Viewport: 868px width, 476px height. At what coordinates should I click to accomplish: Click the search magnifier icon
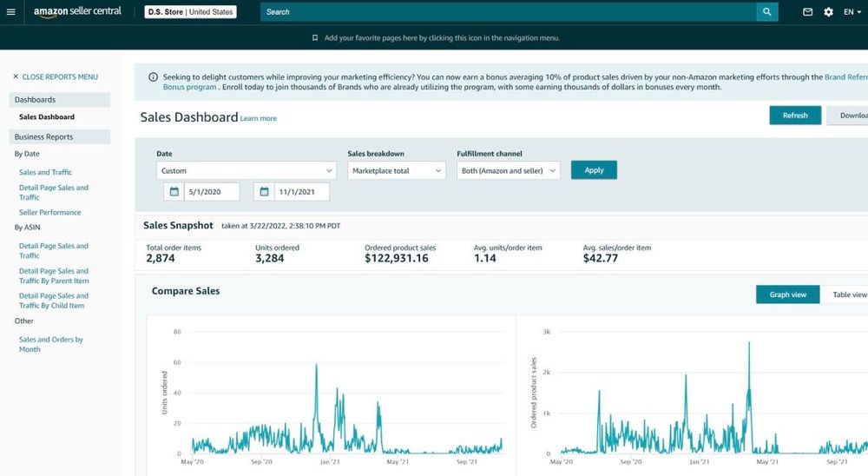pos(766,11)
